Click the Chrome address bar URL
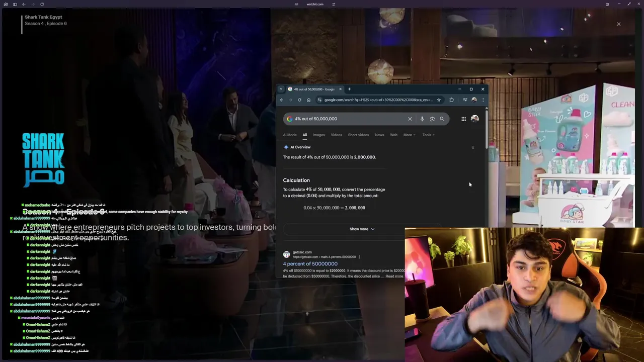The height and width of the screenshot is (362, 644). [x=378, y=100]
